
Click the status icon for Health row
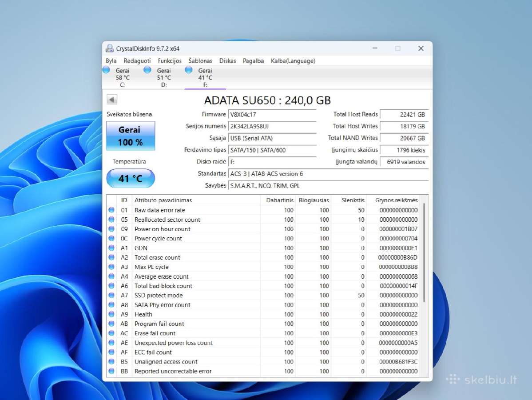pyautogui.click(x=111, y=314)
